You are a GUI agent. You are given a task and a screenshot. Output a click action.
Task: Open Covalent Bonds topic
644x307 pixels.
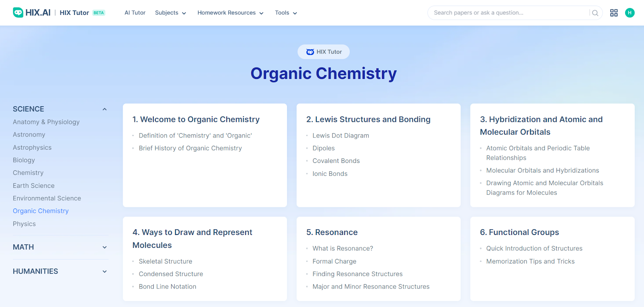(336, 161)
